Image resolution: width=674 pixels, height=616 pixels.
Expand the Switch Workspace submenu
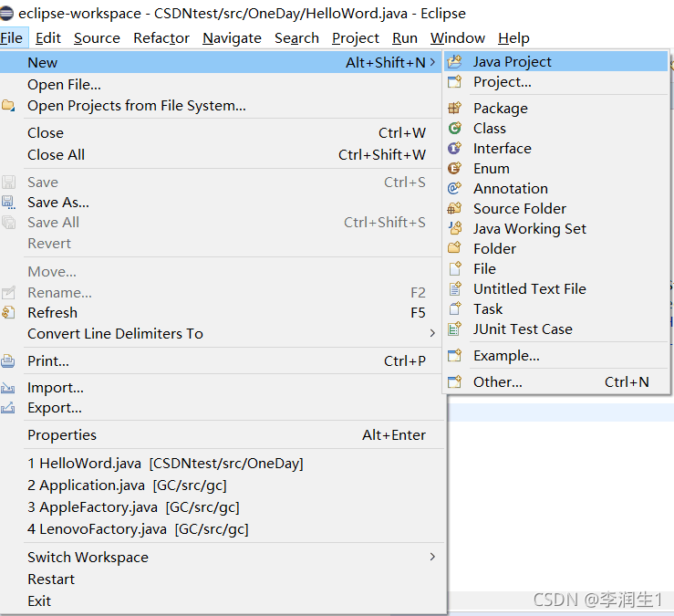pos(432,557)
